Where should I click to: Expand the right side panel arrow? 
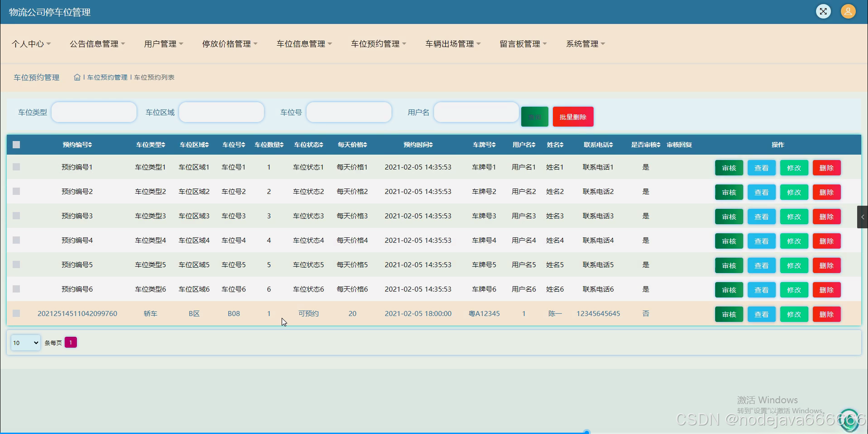click(863, 217)
